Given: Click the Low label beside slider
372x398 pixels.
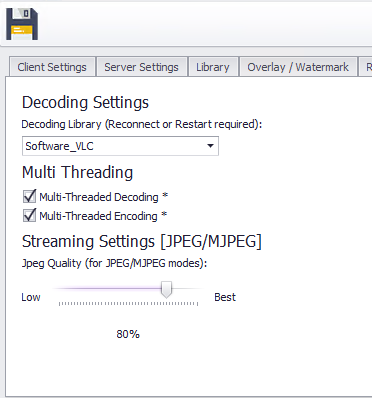Looking at the screenshot, I should point(31,297).
